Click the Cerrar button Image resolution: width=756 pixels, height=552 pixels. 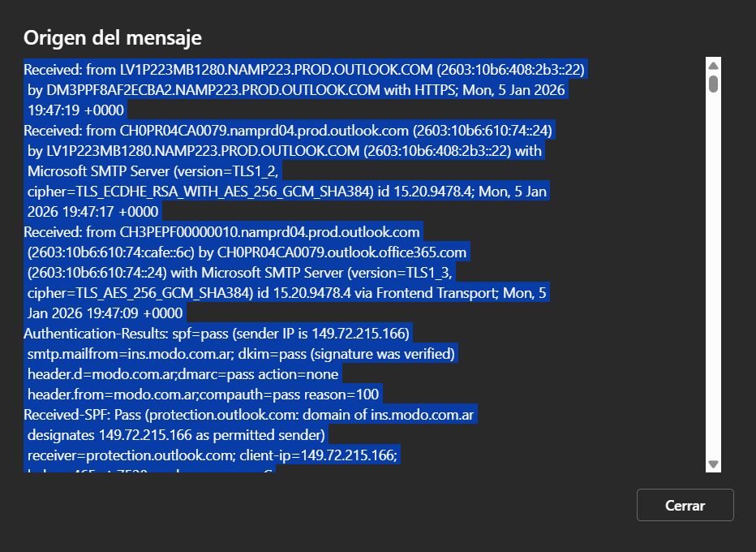pyautogui.click(x=685, y=505)
